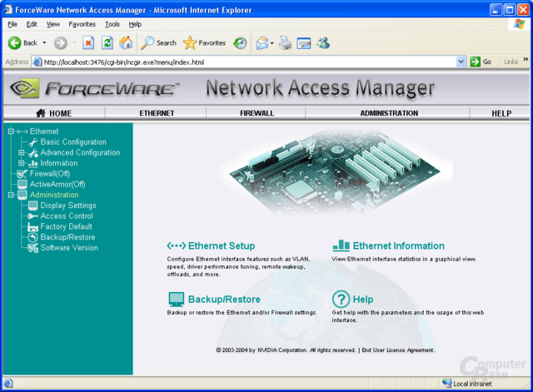
Task: Click the large Backup/Restore monitor icon
Action: pyautogui.click(x=176, y=300)
